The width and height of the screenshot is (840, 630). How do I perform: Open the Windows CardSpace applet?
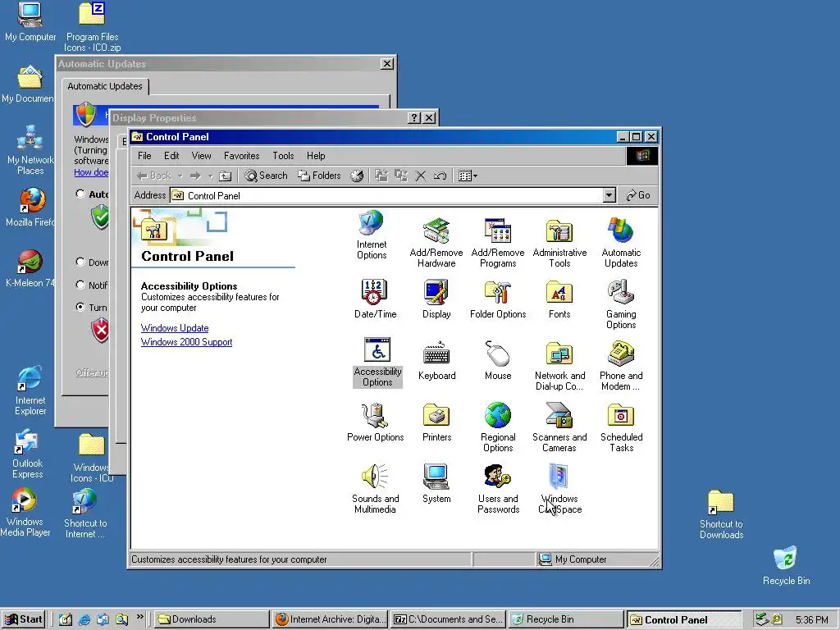[x=559, y=489]
